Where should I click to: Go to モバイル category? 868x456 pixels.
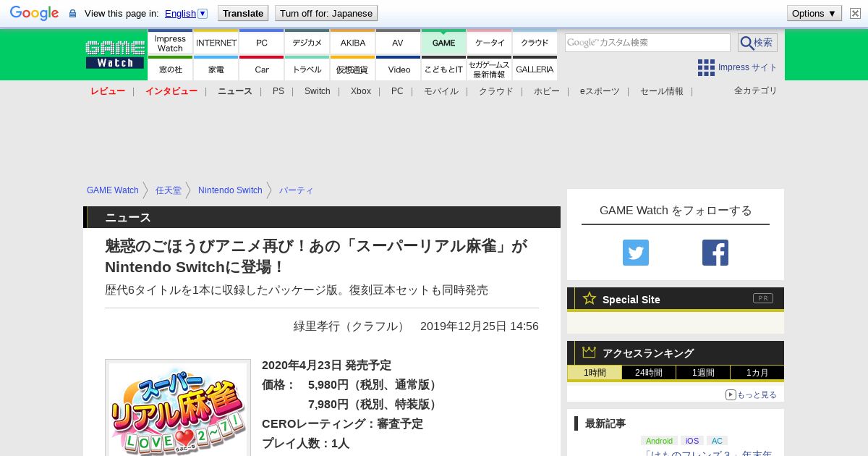pos(441,91)
